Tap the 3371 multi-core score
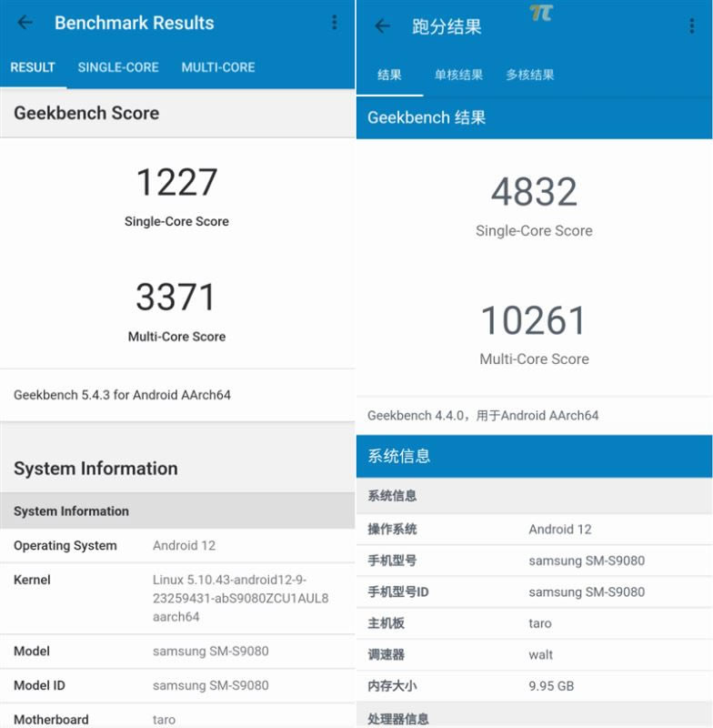The width and height of the screenshot is (713, 728). [176, 297]
